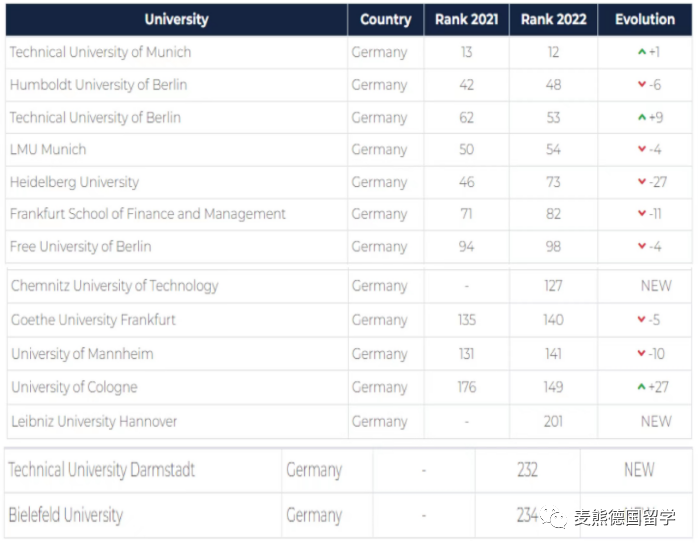
Task: Select Technical University of Munich row name
Action: [101, 52]
